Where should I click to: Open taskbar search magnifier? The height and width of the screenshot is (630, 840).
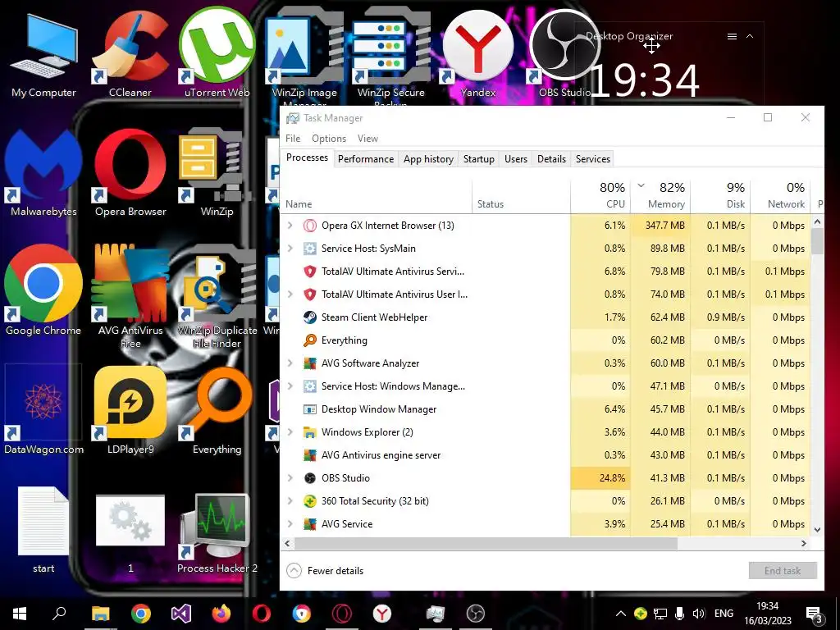click(59, 614)
